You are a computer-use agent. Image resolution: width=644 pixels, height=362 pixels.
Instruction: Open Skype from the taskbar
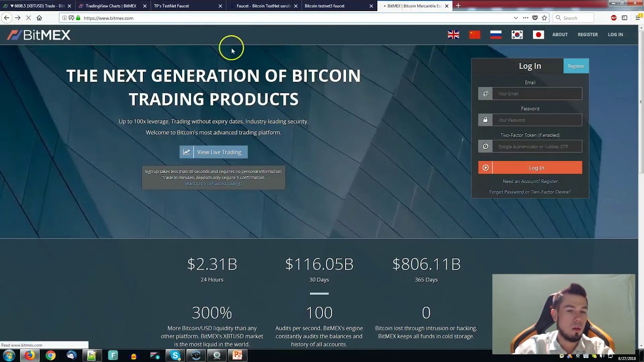coord(175,355)
